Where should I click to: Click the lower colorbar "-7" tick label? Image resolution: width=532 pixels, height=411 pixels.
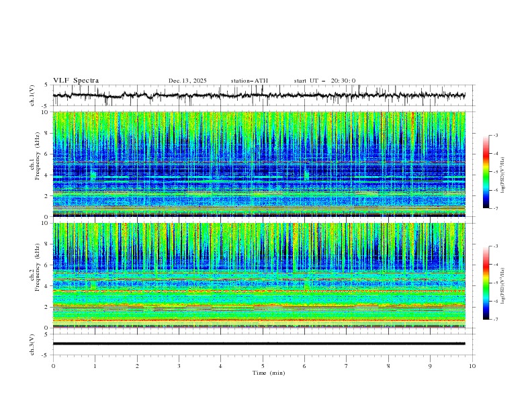point(496,320)
